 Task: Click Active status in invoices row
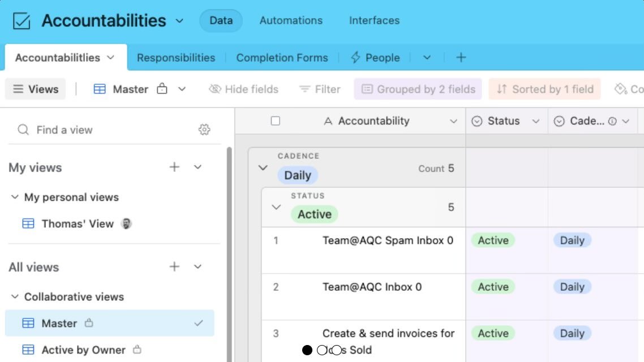pos(493,333)
